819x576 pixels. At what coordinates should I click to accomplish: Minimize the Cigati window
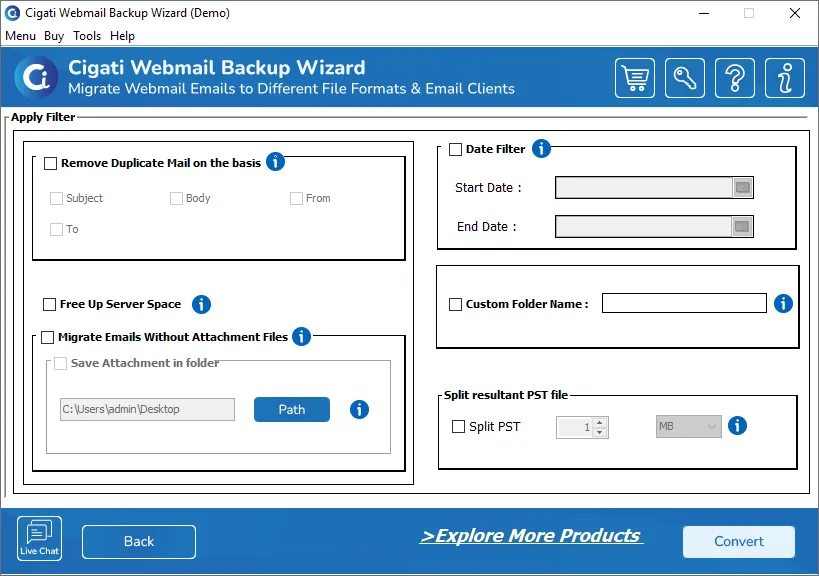[704, 13]
